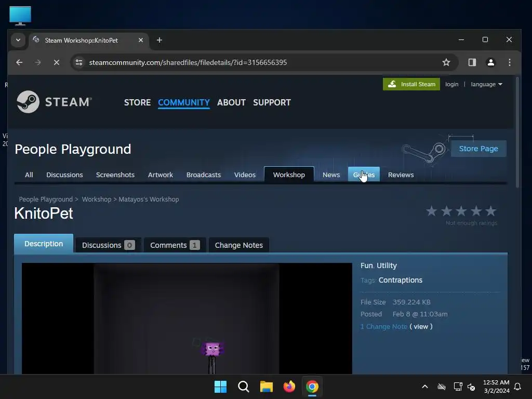Click the Fun tag link
Screen dimensions: 532x399
pyautogui.click(x=366, y=265)
